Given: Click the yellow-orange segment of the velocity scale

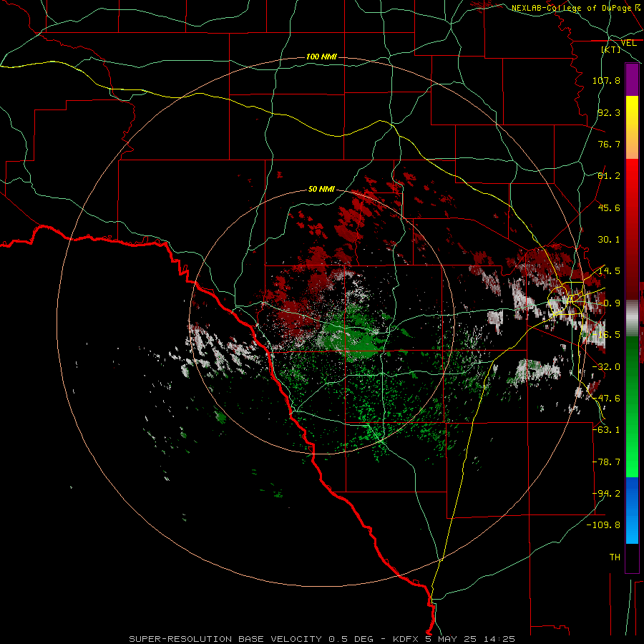Looking at the screenshot, I should click(x=632, y=127).
